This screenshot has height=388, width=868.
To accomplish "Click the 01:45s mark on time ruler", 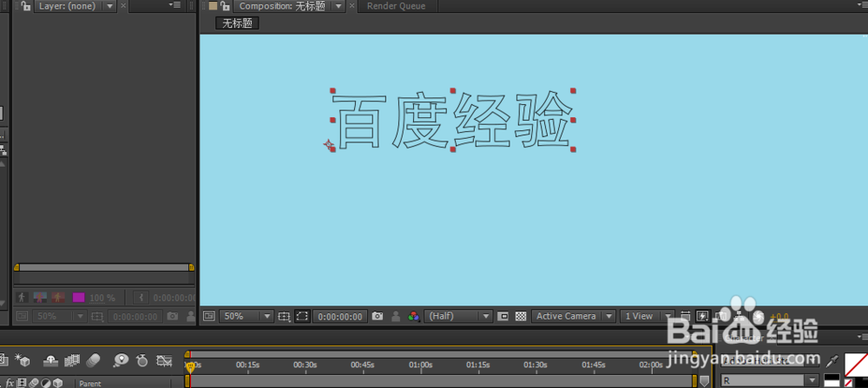I will point(594,365).
